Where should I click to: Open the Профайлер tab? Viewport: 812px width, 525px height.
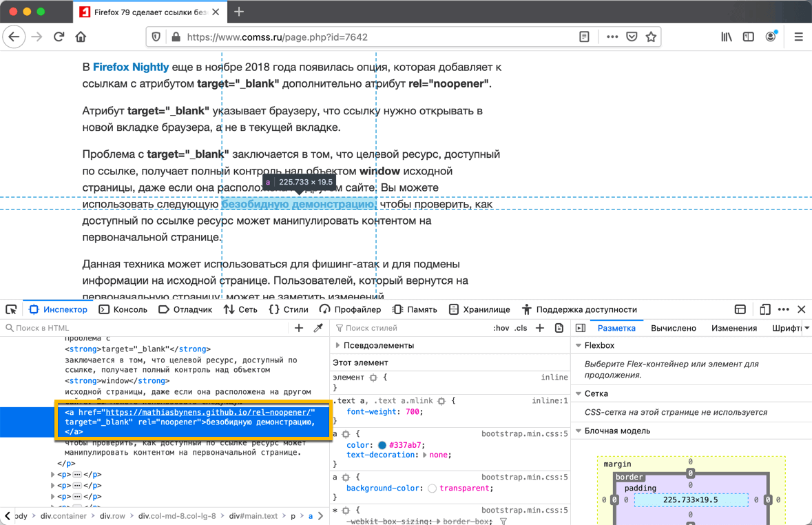pyautogui.click(x=351, y=309)
